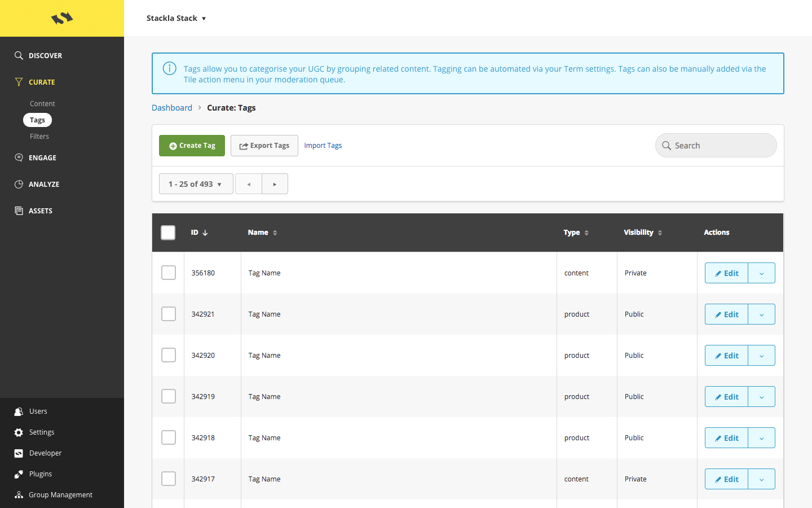Open the Analyze pie chart icon
Screen dimensions: 812x508
(19, 184)
